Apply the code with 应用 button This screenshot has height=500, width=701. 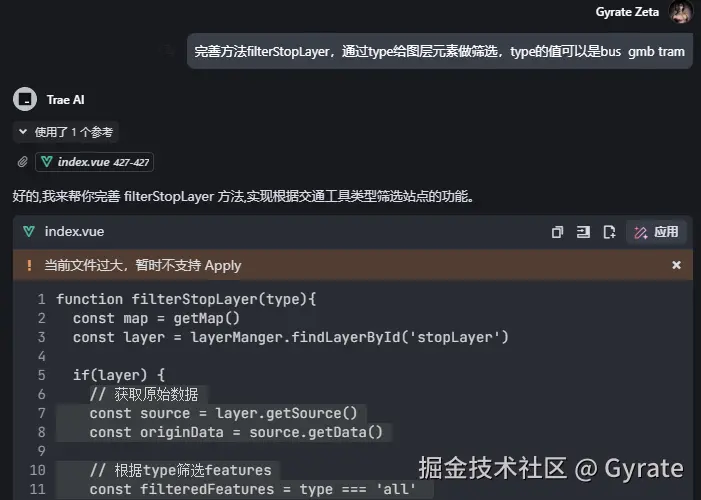click(656, 232)
